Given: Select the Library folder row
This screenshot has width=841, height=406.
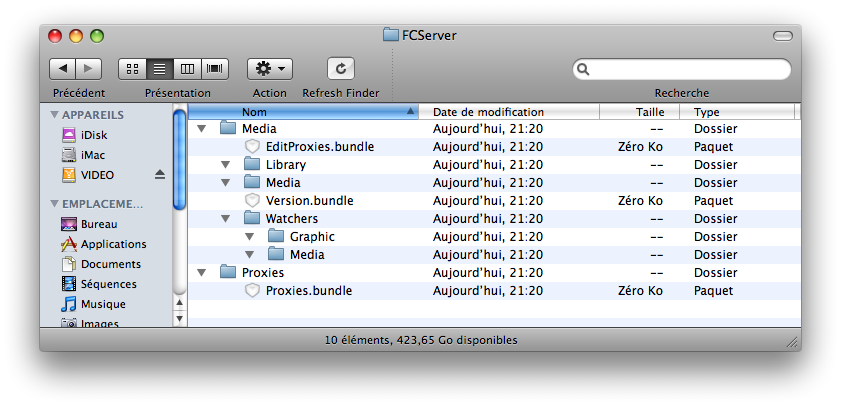Looking at the screenshot, I should point(495,165).
